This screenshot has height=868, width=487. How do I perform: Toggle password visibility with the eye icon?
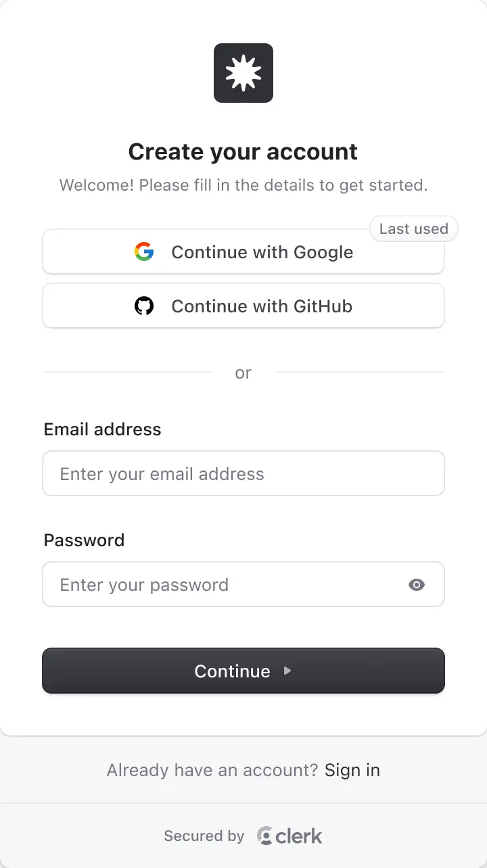pos(416,584)
